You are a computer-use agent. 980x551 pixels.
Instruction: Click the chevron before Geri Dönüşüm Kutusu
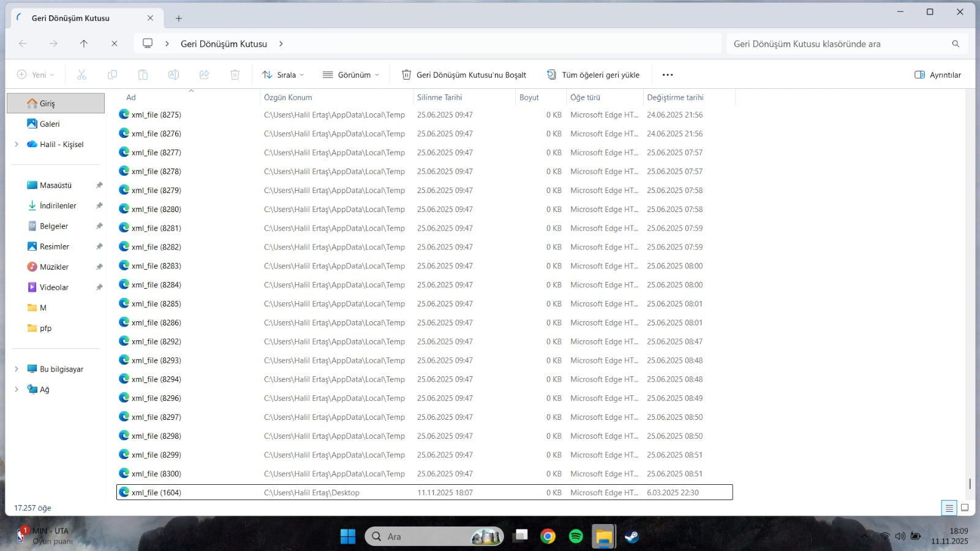pos(167,44)
